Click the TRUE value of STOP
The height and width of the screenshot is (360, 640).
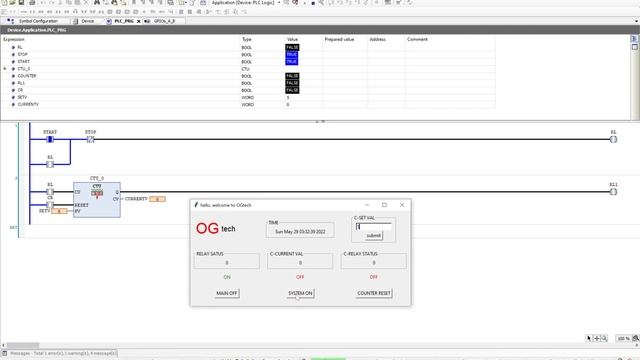tap(291, 54)
